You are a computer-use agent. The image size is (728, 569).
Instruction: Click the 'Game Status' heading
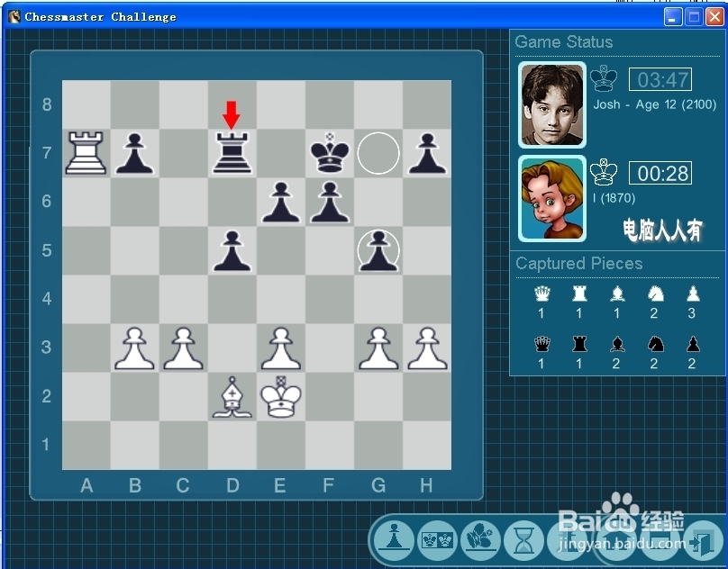tap(564, 42)
